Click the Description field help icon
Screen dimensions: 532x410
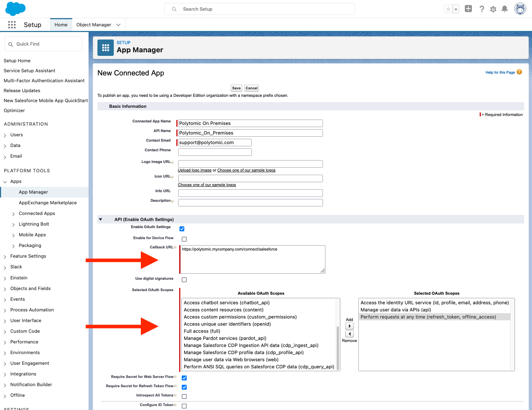(172, 201)
